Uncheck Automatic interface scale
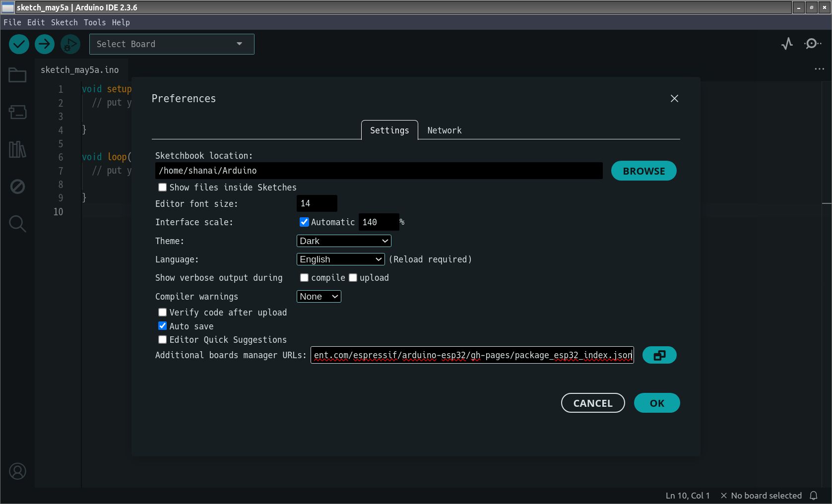Viewport: 832px width, 504px height. click(304, 222)
